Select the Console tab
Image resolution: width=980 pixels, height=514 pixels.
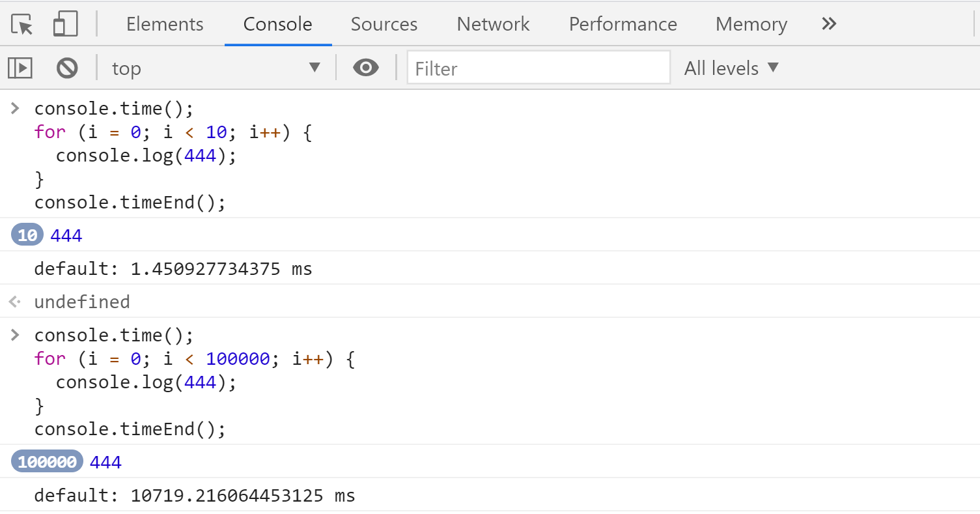(277, 24)
